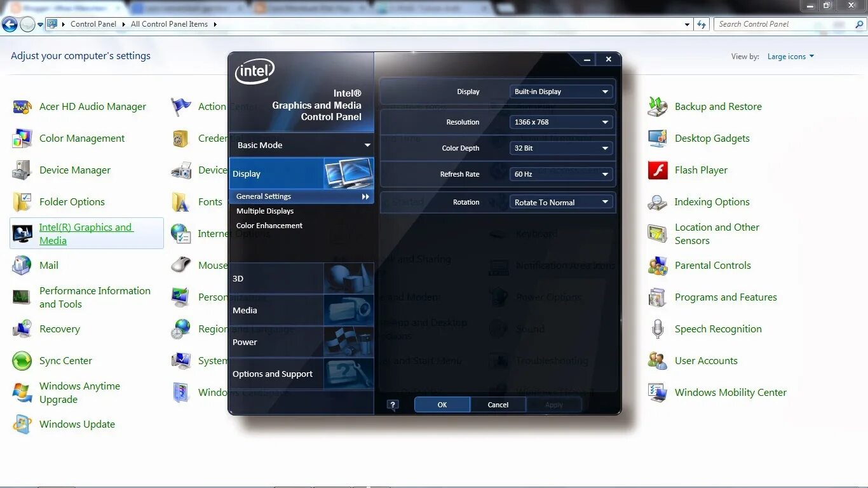
Task: Open the View by Large icons dropdown
Action: point(790,57)
